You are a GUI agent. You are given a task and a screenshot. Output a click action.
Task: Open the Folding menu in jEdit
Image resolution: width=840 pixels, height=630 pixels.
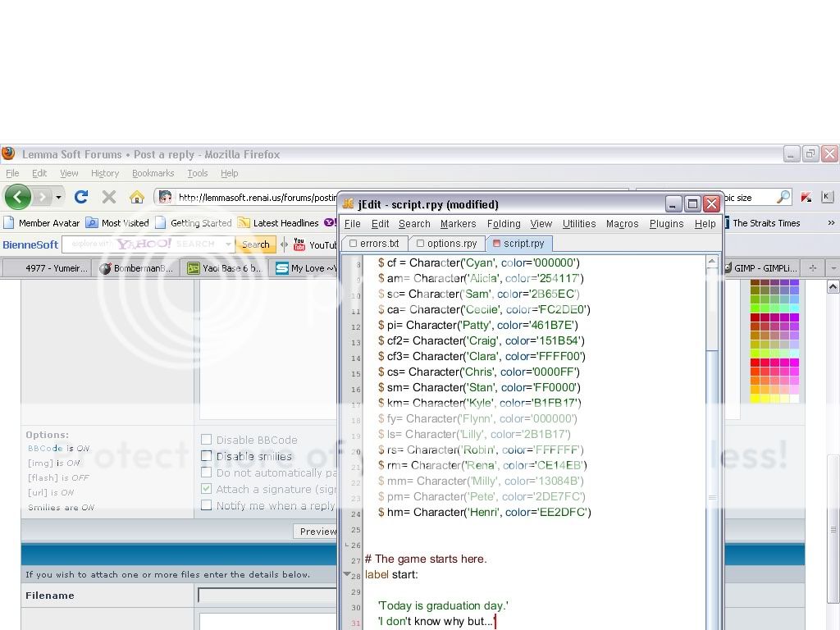[x=503, y=224]
